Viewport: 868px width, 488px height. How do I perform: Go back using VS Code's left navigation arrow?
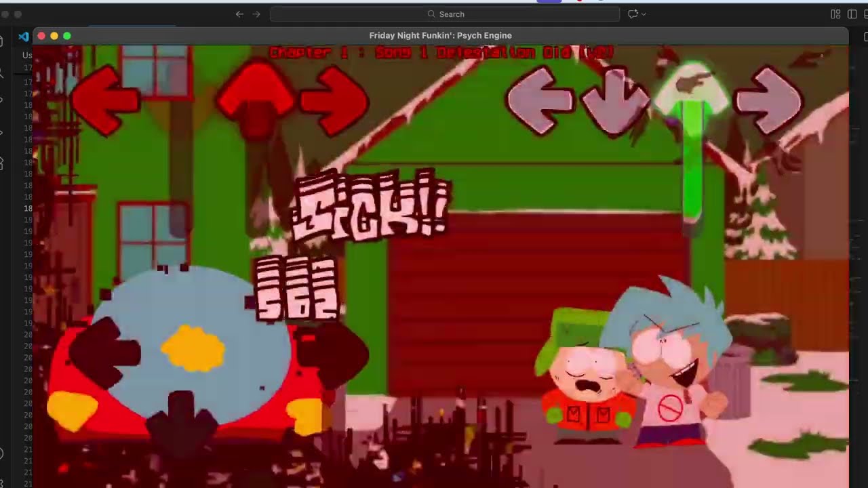point(239,14)
